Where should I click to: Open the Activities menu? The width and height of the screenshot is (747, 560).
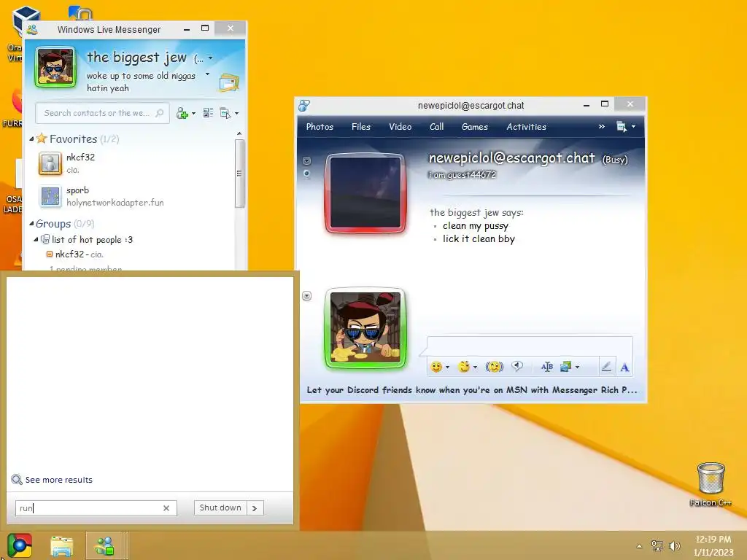coord(527,127)
